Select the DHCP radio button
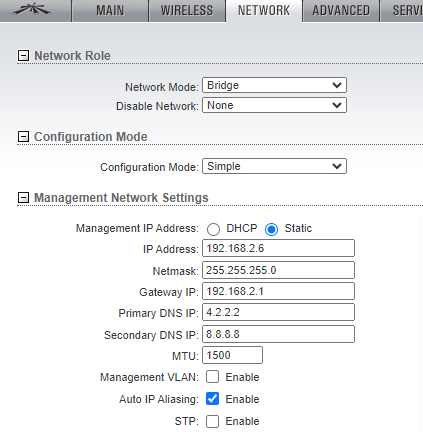423x432 pixels. (x=213, y=229)
